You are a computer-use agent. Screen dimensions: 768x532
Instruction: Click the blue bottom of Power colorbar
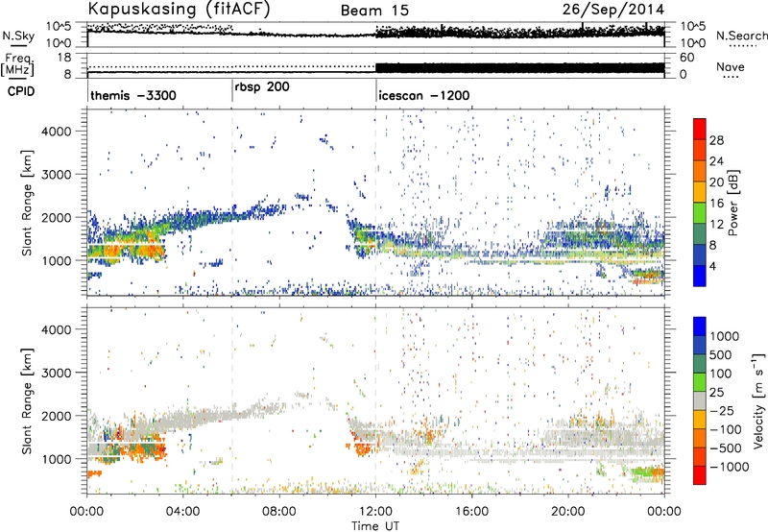coord(700,276)
